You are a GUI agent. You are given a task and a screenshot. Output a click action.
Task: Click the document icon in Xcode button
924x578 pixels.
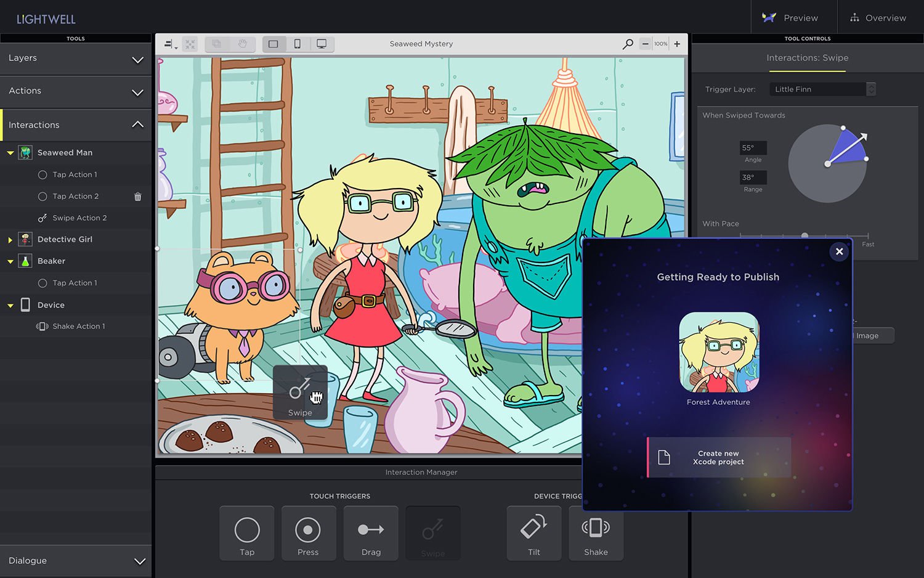(664, 457)
